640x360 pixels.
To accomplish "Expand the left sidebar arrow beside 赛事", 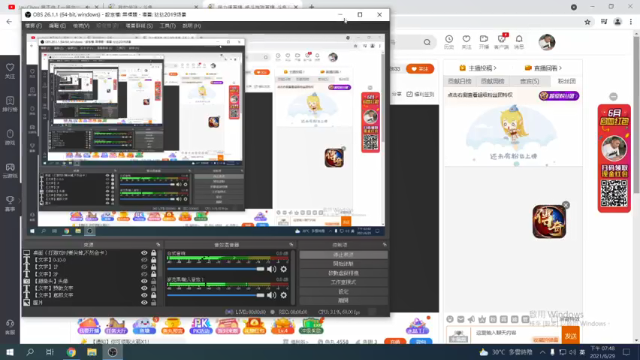I will pyautogui.click(x=19, y=200).
